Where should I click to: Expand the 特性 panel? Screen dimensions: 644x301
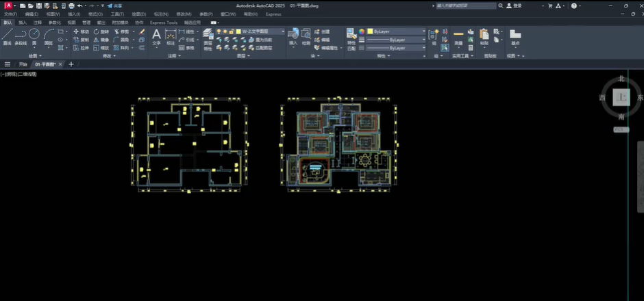[x=384, y=56]
